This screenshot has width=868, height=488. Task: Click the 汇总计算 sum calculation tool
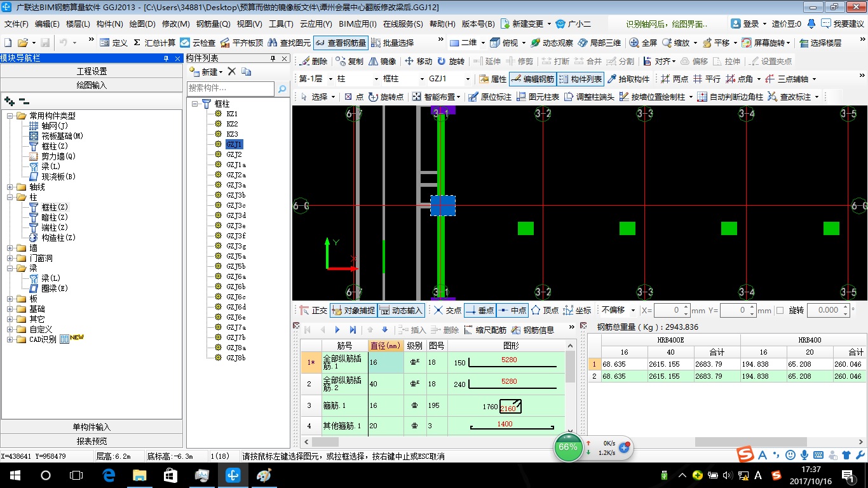pos(154,43)
